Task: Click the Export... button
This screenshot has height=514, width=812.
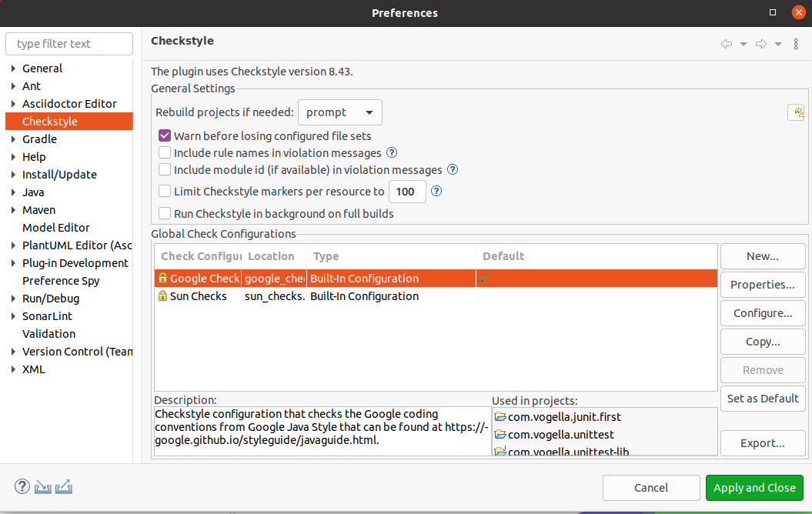Action: (x=762, y=443)
